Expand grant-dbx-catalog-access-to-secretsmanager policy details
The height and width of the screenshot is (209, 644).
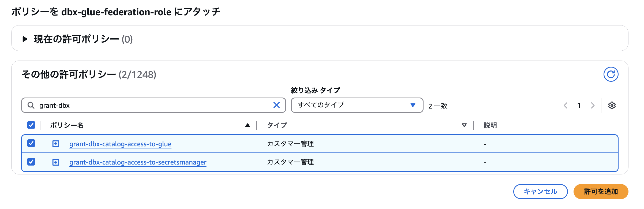pos(56,162)
